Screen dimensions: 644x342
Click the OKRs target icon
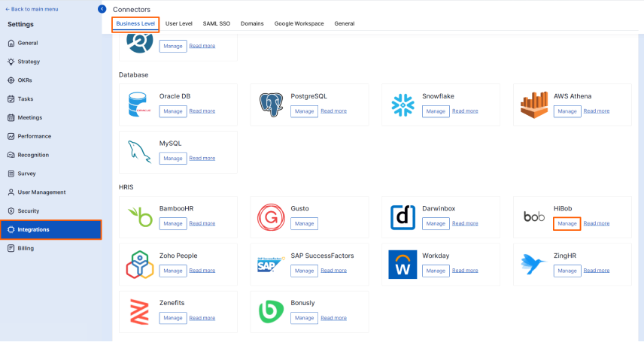point(11,80)
